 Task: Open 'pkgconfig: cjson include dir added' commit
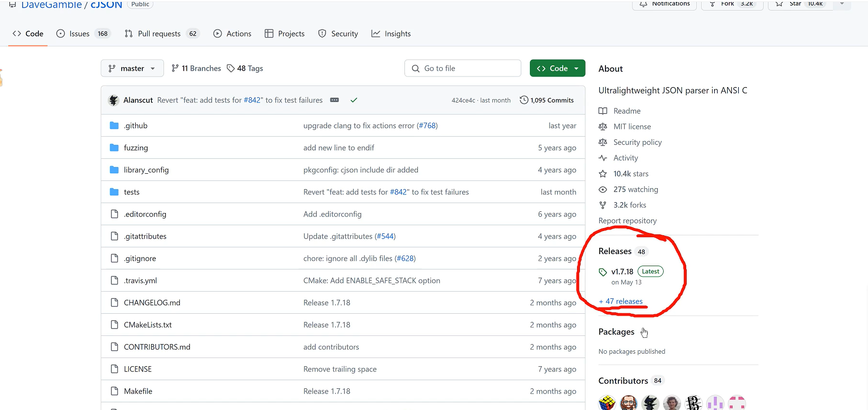click(x=361, y=170)
